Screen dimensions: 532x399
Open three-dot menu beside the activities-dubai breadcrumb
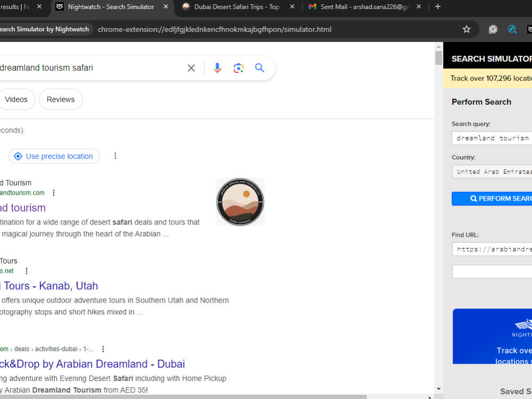[103, 349]
